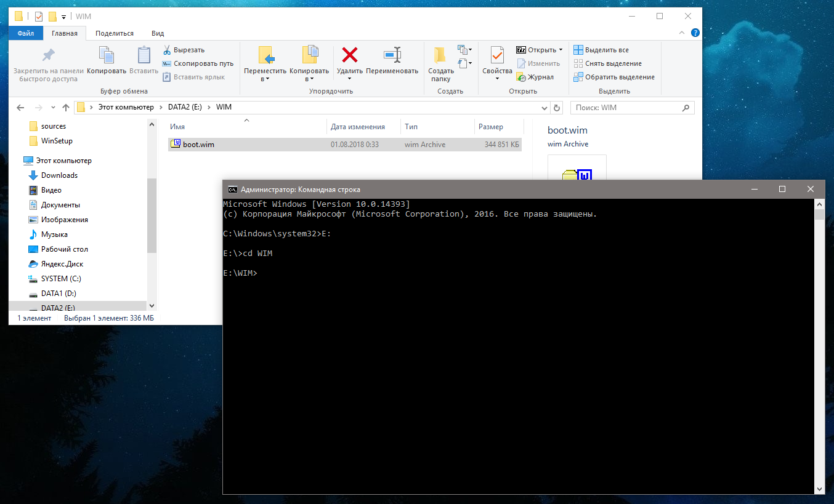This screenshot has width=834, height=504.
Task: Click the up-one-level arrow
Action: [x=65, y=108]
